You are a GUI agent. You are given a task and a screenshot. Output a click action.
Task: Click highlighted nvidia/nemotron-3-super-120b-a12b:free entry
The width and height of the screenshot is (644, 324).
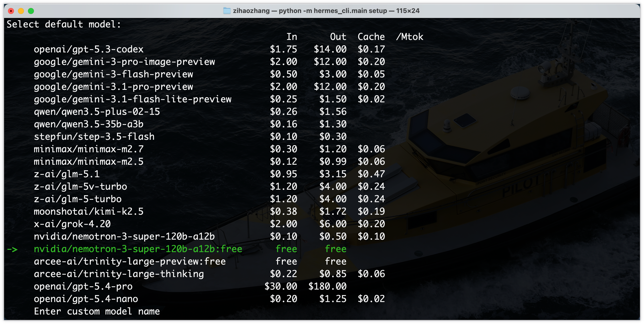pos(138,249)
